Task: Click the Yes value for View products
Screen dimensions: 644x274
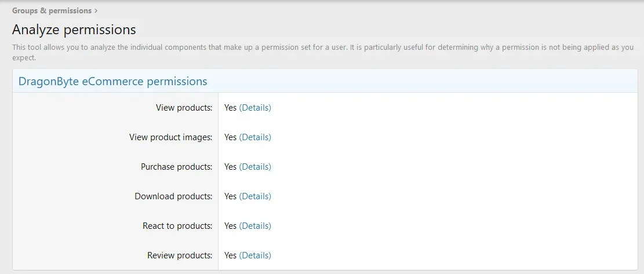Action: click(x=230, y=108)
